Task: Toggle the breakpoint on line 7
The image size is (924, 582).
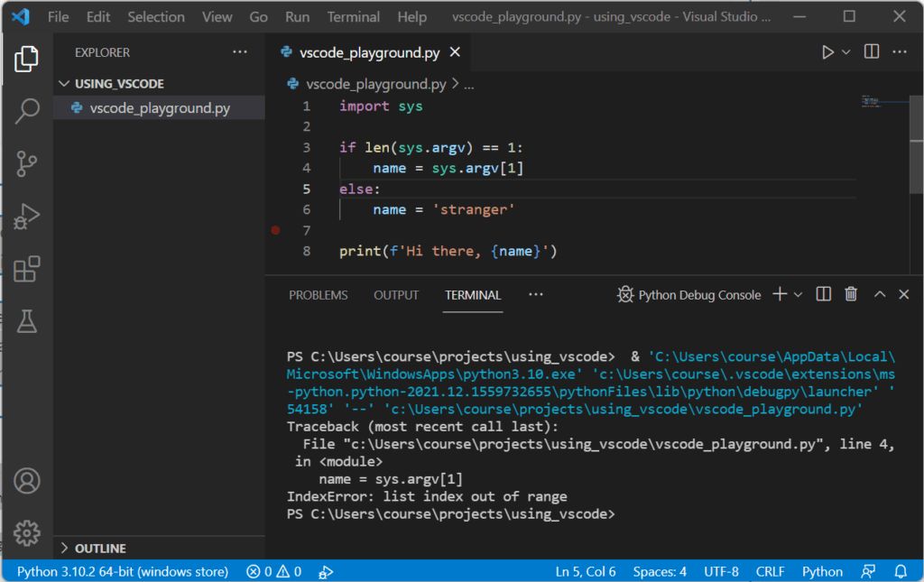Action: (275, 230)
